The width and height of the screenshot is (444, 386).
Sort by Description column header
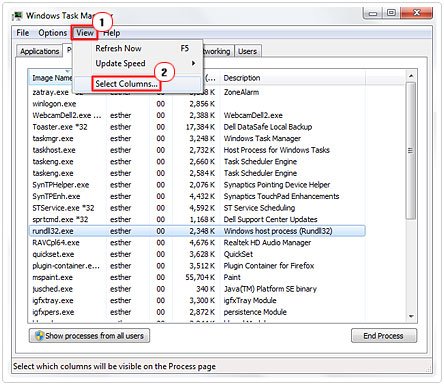[293, 78]
